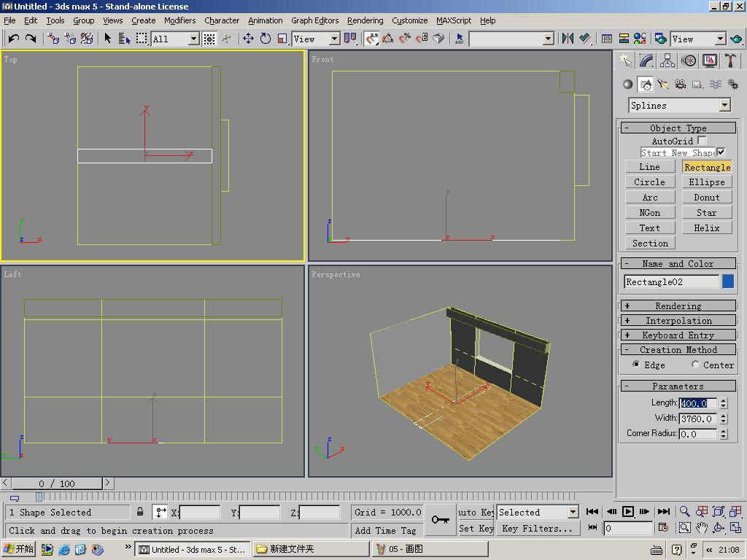Open the Rendering menu in the menu bar
This screenshot has height=560, width=747.
[365, 20]
